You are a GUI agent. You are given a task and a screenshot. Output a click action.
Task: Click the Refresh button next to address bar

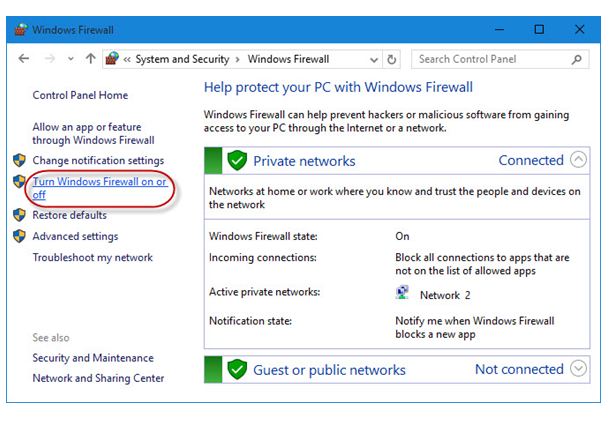pos(391,60)
